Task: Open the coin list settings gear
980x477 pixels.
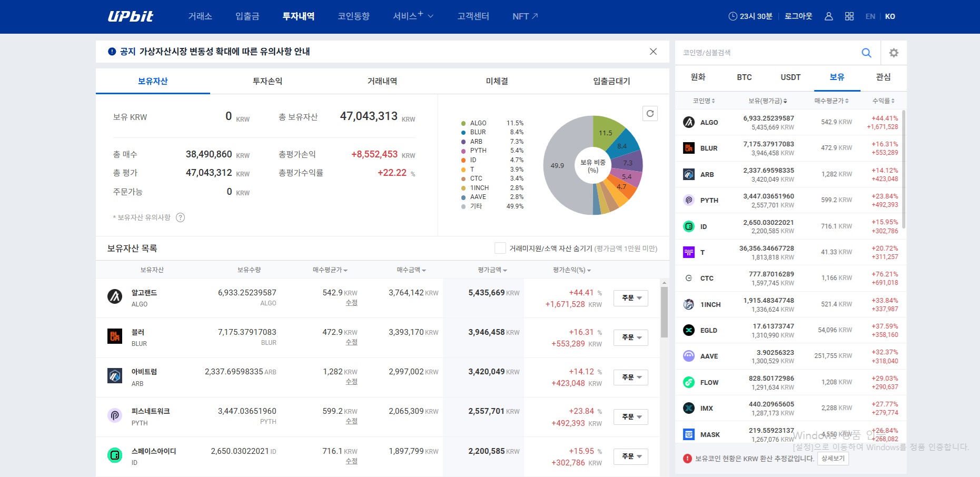Action: [894, 53]
